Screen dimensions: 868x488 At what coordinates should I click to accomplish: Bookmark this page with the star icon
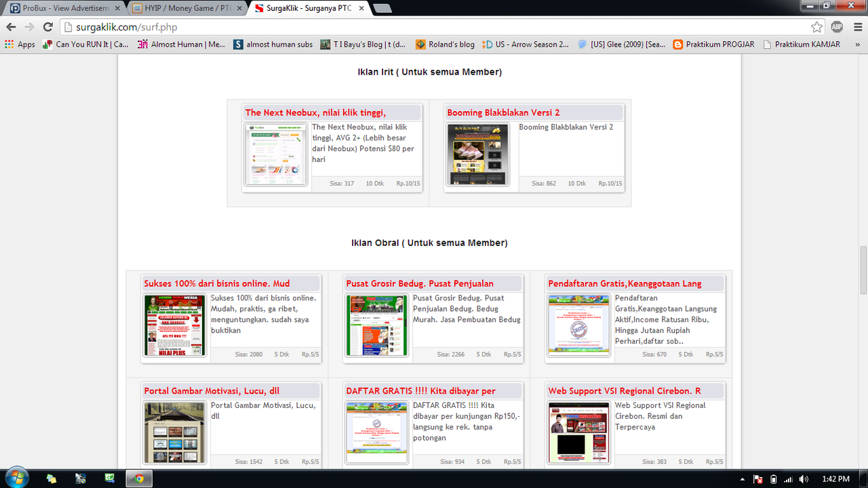(x=817, y=27)
